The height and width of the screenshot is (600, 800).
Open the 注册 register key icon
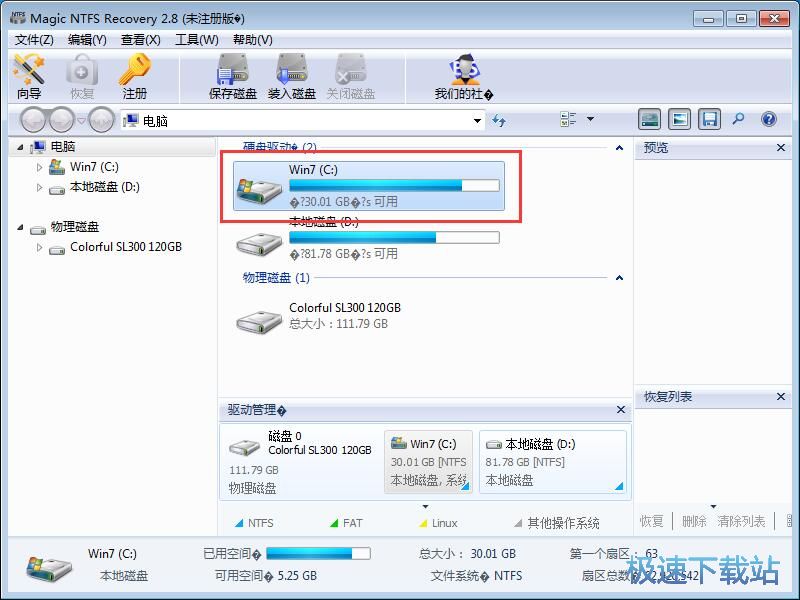[x=134, y=77]
